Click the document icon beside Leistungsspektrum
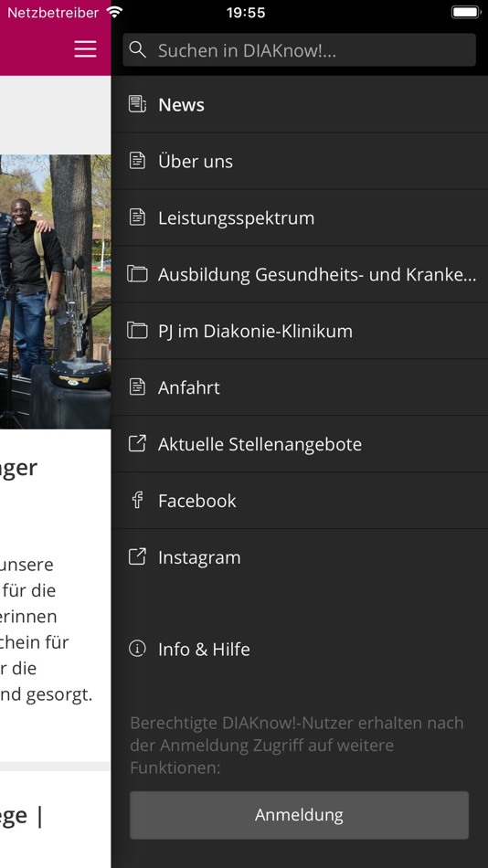The width and height of the screenshot is (488, 868). tap(137, 217)
